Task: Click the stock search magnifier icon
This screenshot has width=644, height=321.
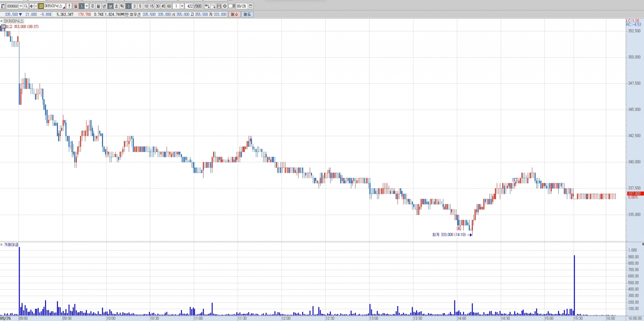Action: 26,6
